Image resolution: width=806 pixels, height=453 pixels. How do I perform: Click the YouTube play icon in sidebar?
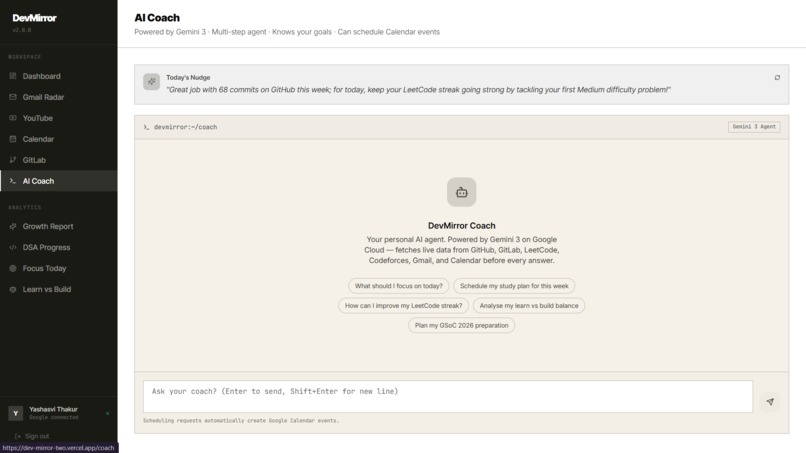(13, 118)
